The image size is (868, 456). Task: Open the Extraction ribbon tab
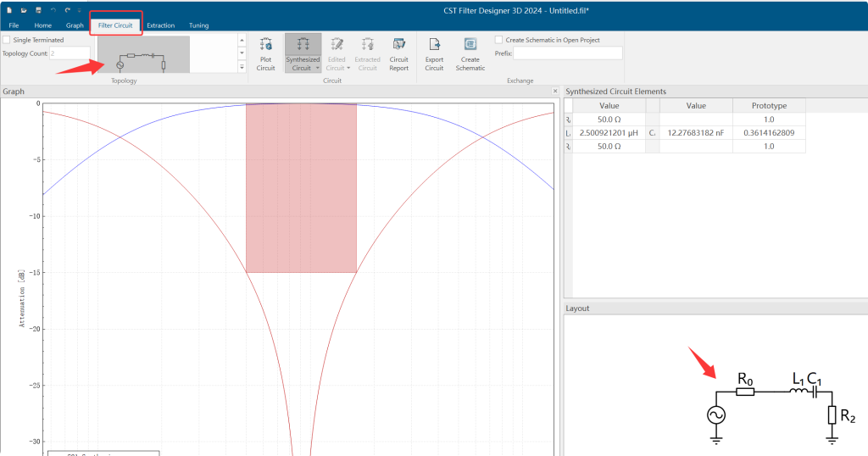point(160,25)
